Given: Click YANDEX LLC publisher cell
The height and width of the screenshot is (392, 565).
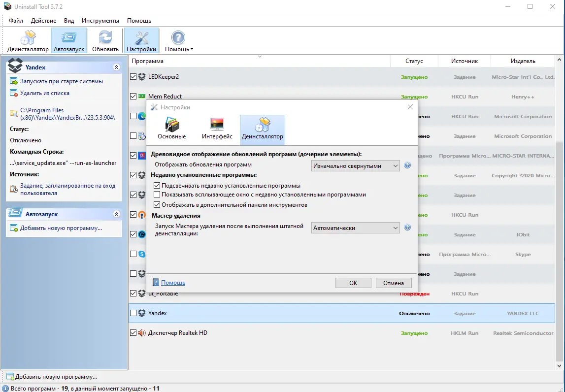Looking at the screenshot, I should pos(523,314).
